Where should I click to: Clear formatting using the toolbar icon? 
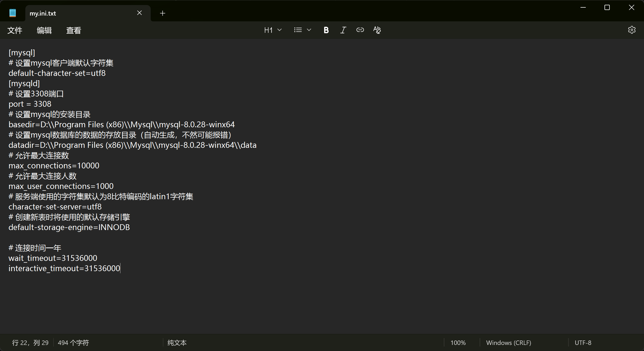click(x=377, y=30)
